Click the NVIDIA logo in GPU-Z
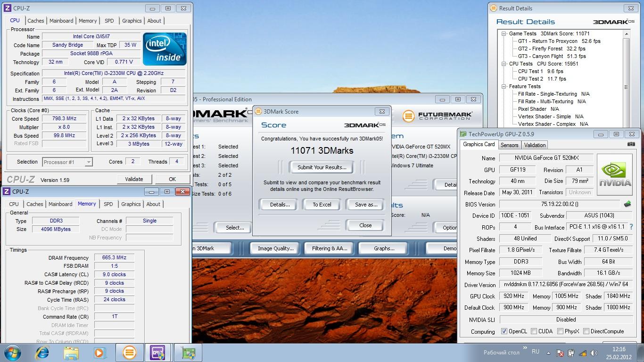Viewport: 644px width, 362px height. pyautogui.click(x=615, y=174)
